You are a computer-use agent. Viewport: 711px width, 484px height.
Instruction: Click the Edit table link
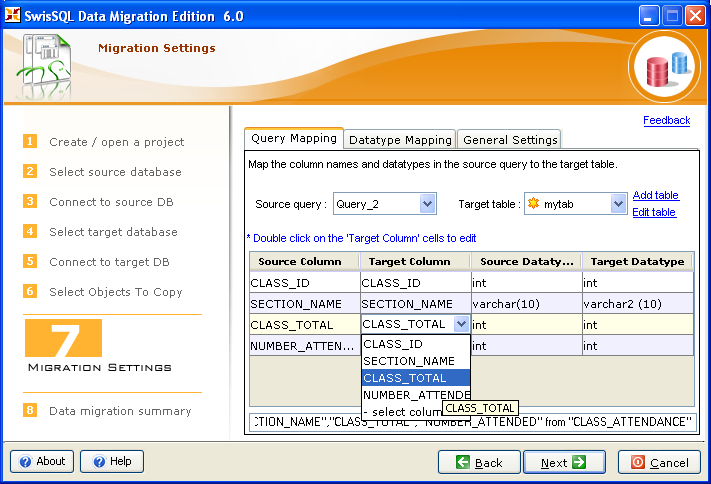[x=654, y=212]
